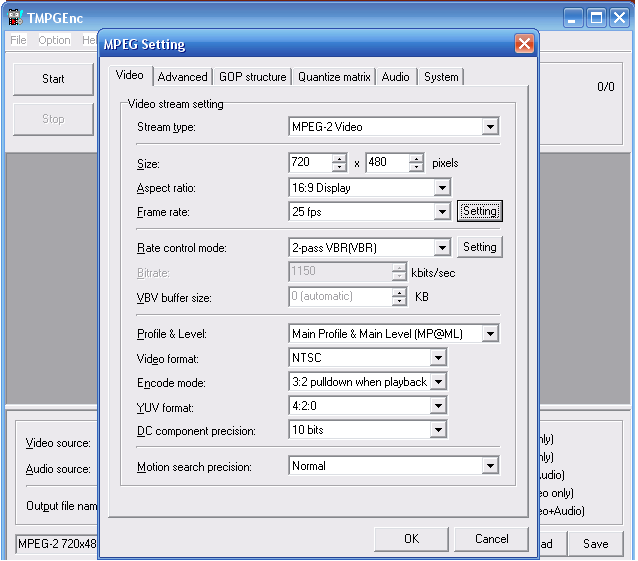Open the Audio tab
The image size is (638, 561).
395,76
